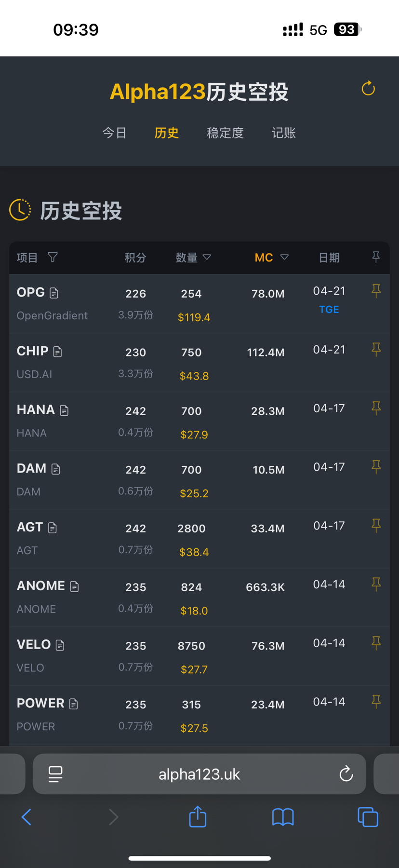399x868 pixels.
Task: Open the 记账 tab
Action: click(283, 133)
